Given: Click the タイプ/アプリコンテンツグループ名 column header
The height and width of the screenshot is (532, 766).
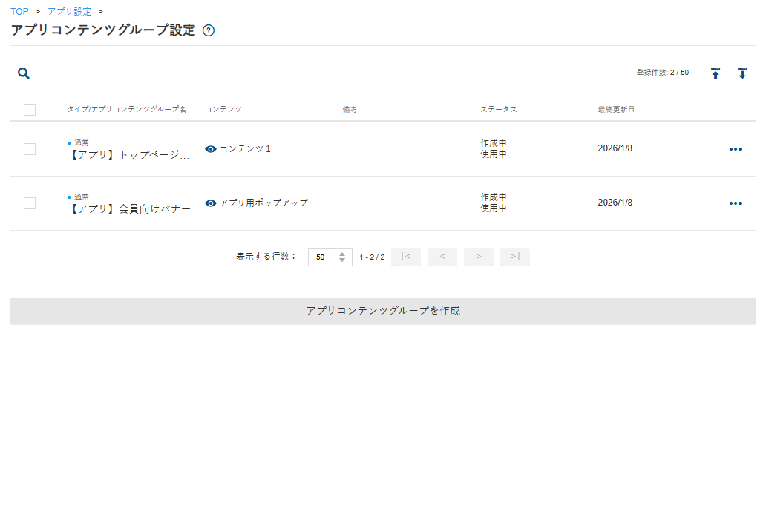Looking at the screenshot, I should tap(126, 109).
